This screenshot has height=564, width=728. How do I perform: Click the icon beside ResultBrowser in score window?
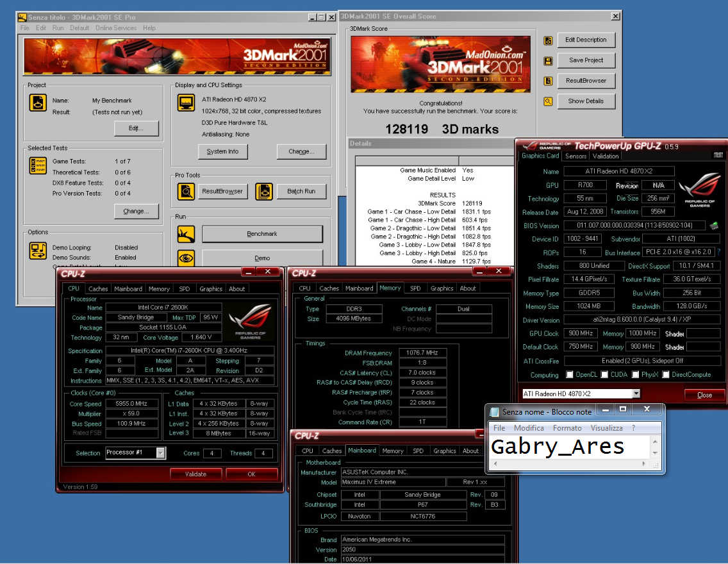548,81
